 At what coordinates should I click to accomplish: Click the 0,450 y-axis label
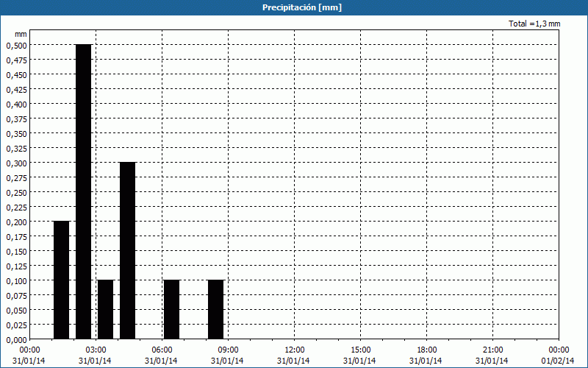pos(16,75)
